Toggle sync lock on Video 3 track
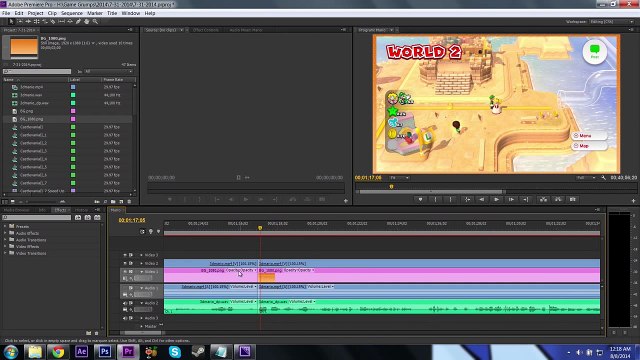 click(x=131, y=255)
